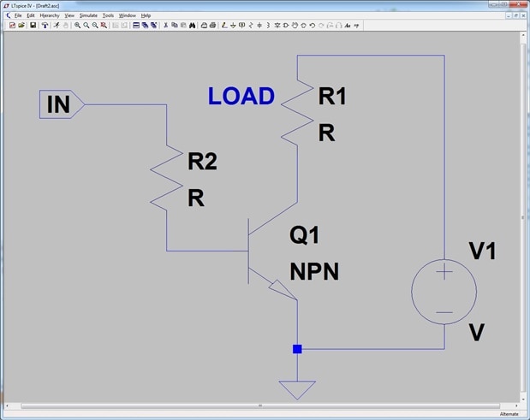Select the Label Net tool

click(241, 26)
